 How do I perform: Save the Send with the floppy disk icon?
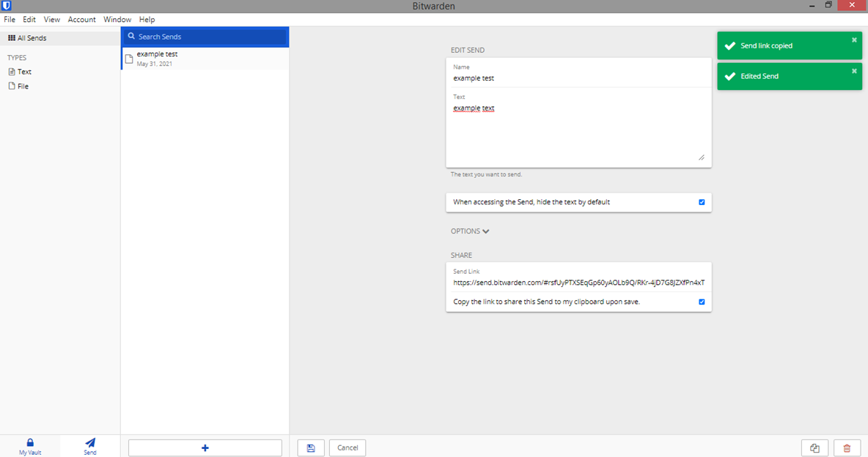click(311, 447)
